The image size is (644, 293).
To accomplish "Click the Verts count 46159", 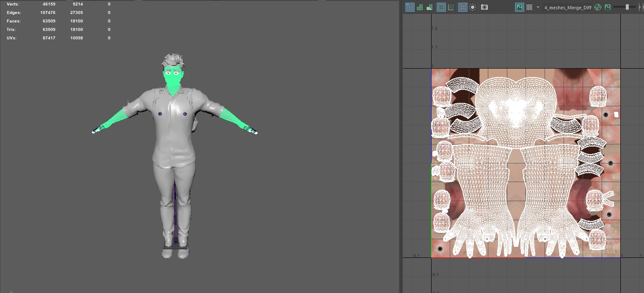I will point(49,4).
